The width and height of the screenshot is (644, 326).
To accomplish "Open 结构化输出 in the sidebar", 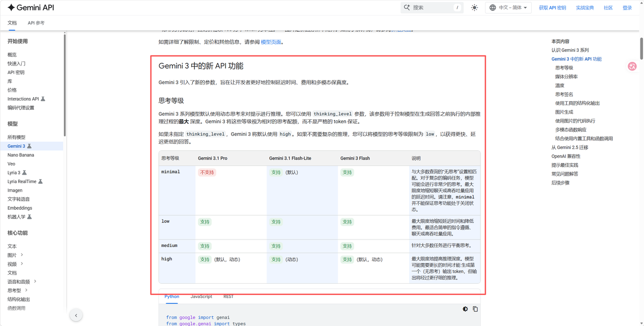I will coord(19,299).
